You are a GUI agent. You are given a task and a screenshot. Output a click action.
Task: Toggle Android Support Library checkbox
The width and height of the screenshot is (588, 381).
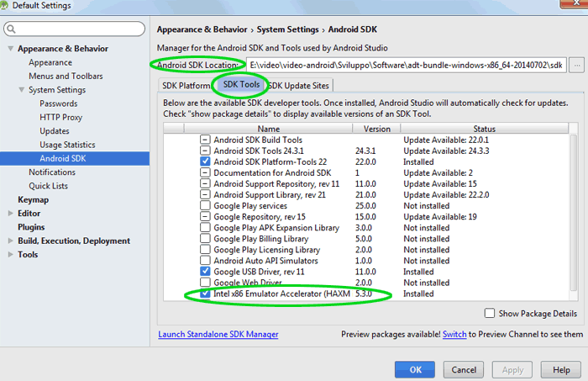coord(205,194)
